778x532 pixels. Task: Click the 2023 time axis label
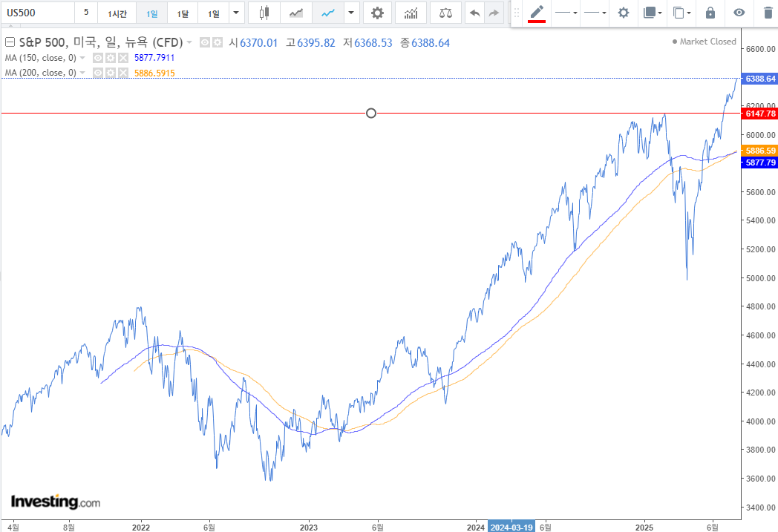309,527
